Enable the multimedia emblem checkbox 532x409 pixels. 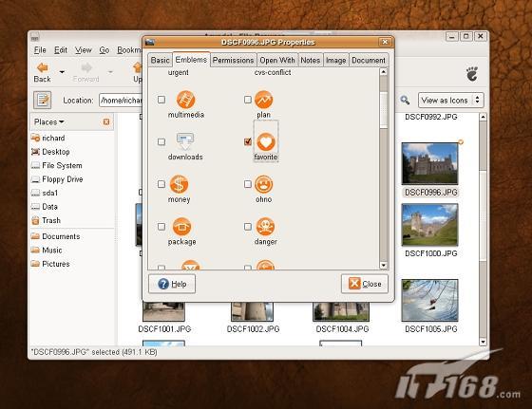coord(161,100)
